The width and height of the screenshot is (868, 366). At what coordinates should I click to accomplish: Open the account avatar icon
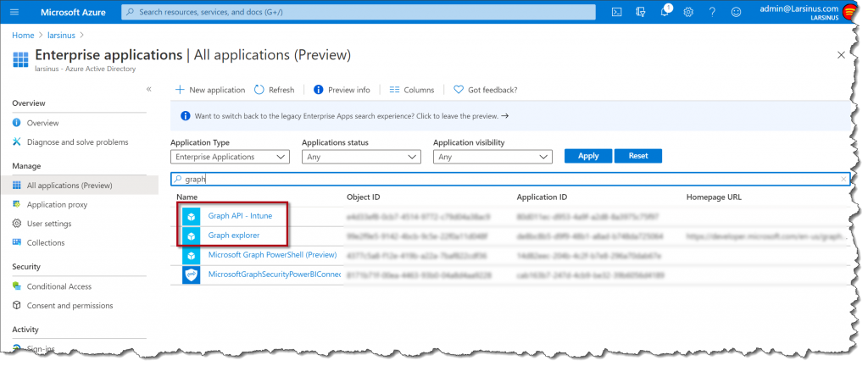point(848,12)
